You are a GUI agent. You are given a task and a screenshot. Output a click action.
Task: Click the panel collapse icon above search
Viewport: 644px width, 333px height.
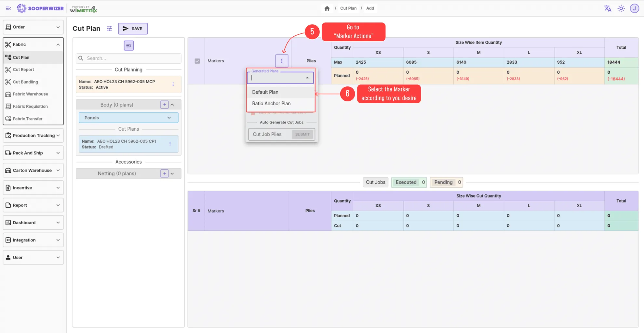point(128,45)
